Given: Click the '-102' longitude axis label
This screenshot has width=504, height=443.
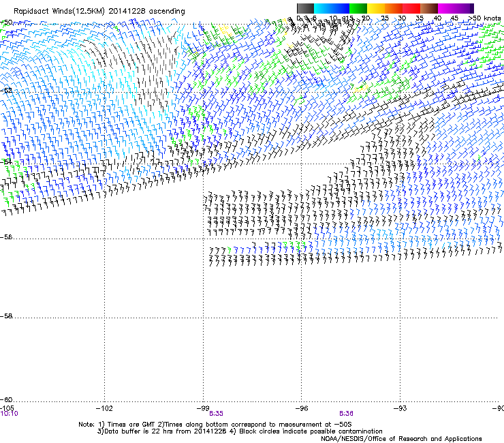Looking at the screenshot, I should pos(104,408).
